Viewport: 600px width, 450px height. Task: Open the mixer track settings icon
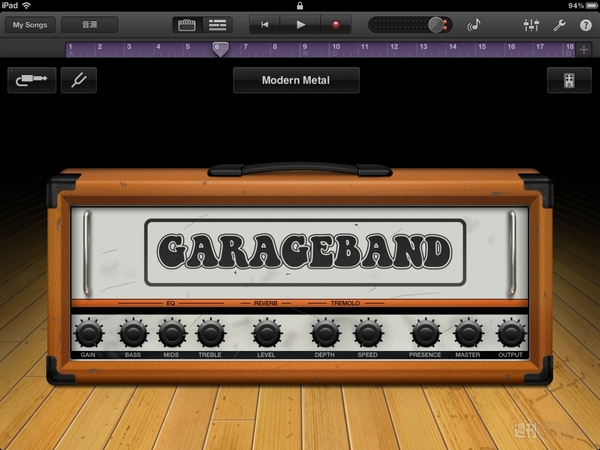[x=531, y=25]
